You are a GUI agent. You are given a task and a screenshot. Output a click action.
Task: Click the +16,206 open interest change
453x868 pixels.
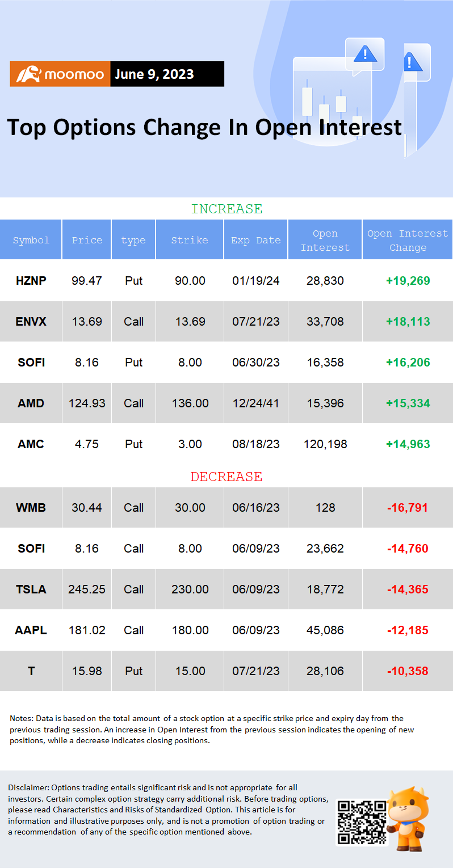408,363
